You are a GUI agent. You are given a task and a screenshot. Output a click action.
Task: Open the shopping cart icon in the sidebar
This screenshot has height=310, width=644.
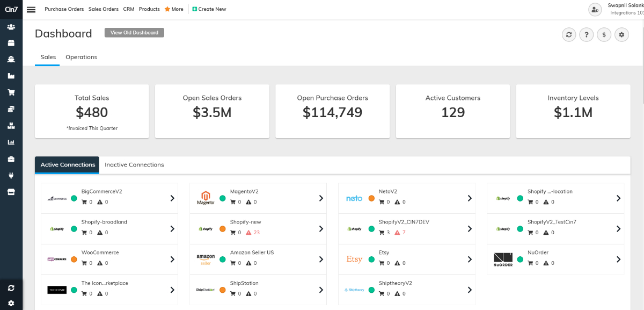pyautogui.click(x=11, y=92)
